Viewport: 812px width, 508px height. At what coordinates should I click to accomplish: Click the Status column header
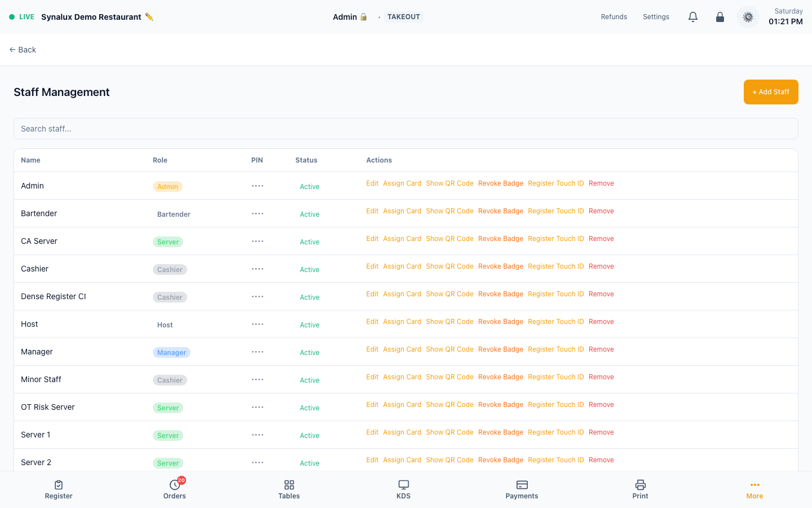coord(306,160)
